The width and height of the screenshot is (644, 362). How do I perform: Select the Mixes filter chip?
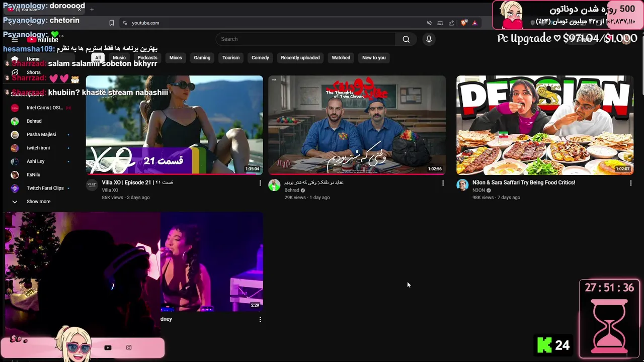click(x=176, y=58)
